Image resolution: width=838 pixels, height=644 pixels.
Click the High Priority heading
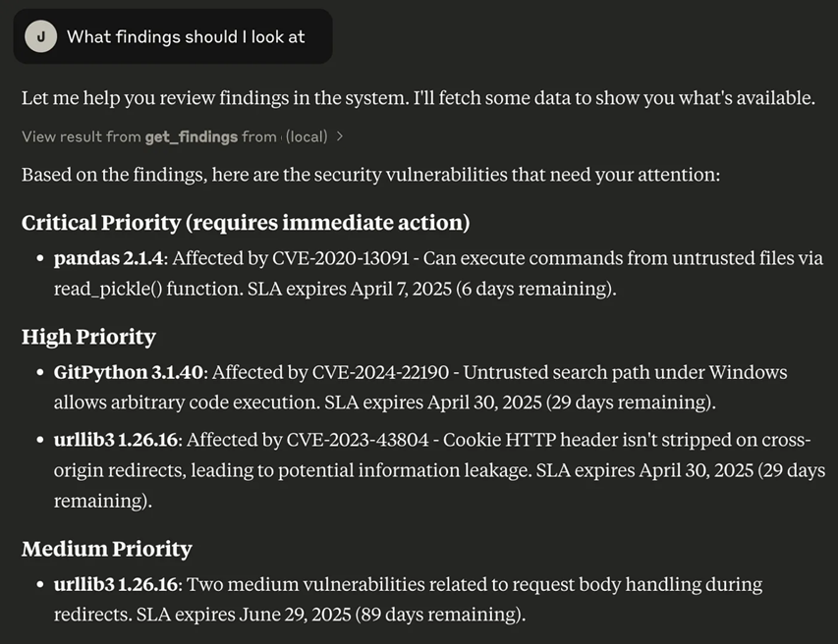pyautogui.click(x=88, y=337)
